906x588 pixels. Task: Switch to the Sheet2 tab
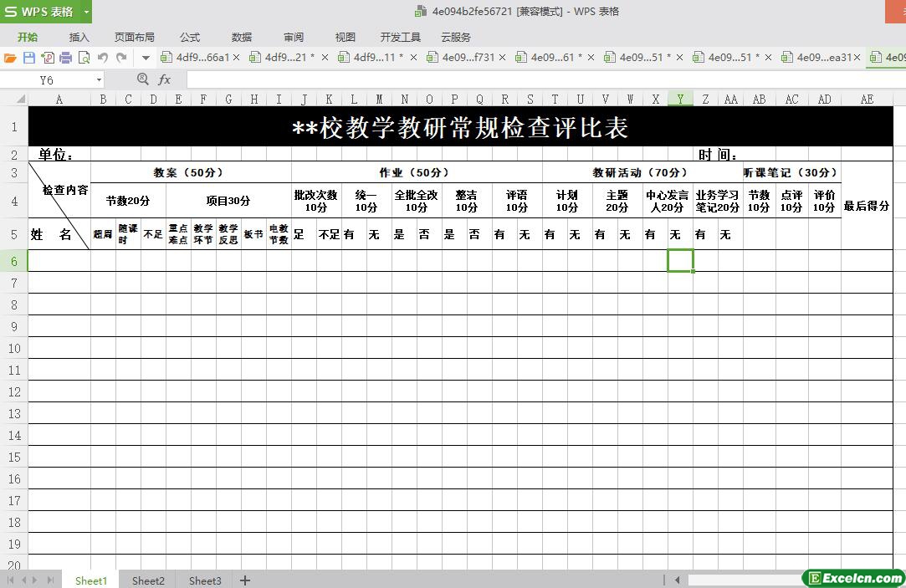148,580
